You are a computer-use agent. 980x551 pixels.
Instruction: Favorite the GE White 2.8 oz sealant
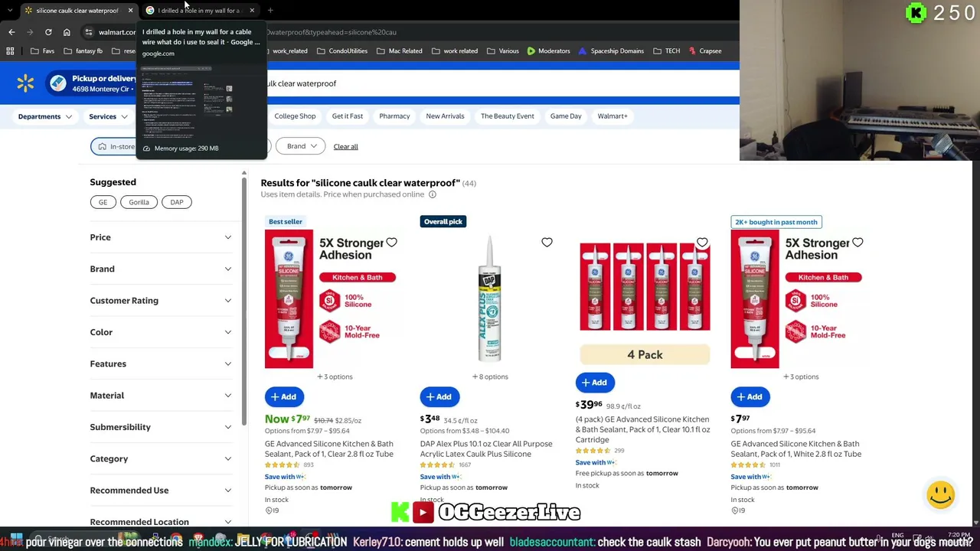point(857,243)
